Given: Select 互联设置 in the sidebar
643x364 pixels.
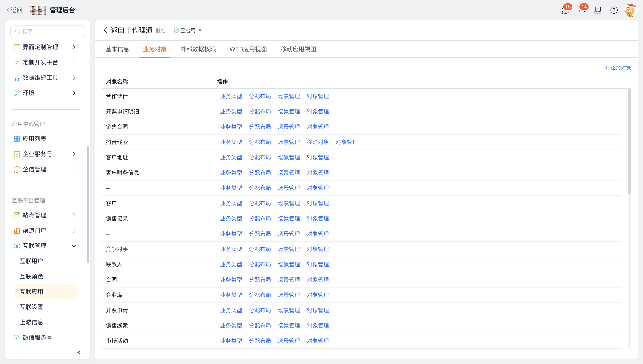Looking at the screenshot, I should (31, 307).
